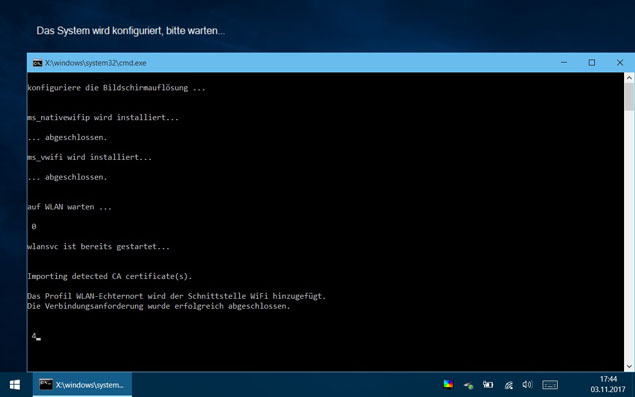Click the line 'ms_nativewifip wird installiert...'
This screenshot has width=635, height=397.
(x=103, y=117)
